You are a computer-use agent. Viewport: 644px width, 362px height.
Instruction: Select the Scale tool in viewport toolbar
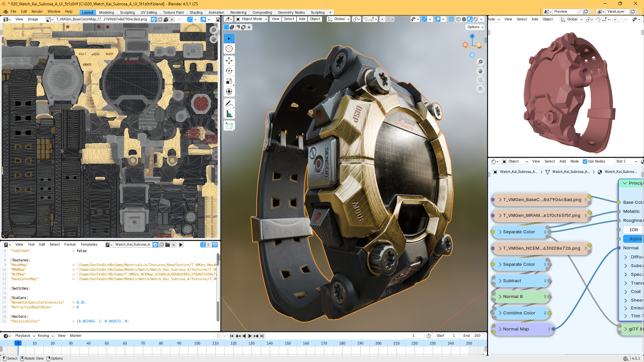(x=229, y=81)
